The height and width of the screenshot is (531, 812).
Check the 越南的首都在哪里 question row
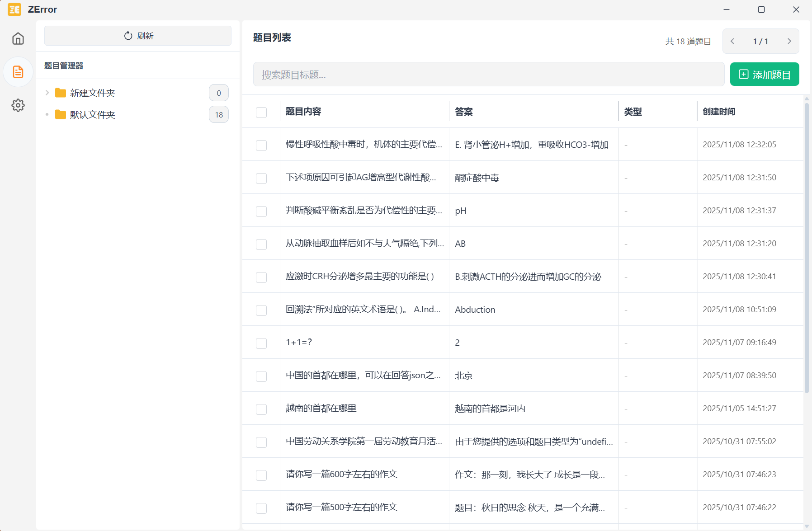tap(261, 409)
